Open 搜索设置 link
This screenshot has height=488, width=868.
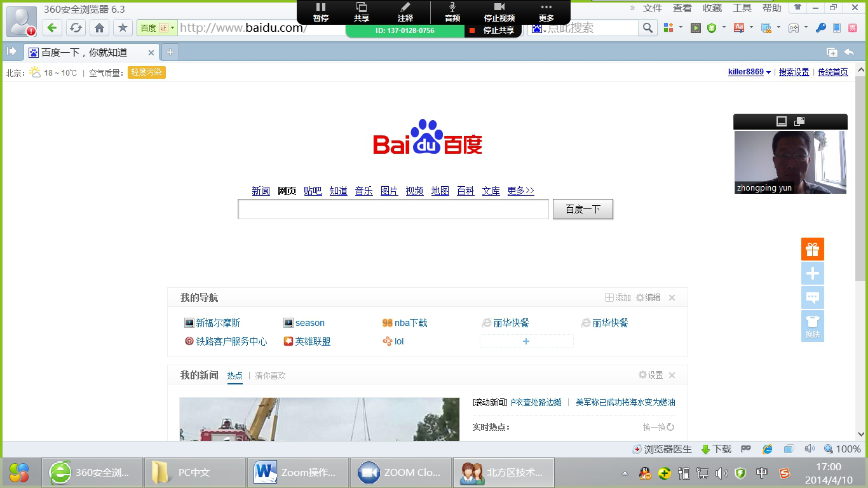794,72
